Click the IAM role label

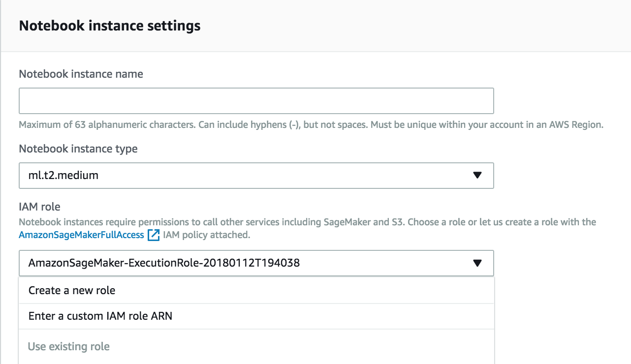39,207
